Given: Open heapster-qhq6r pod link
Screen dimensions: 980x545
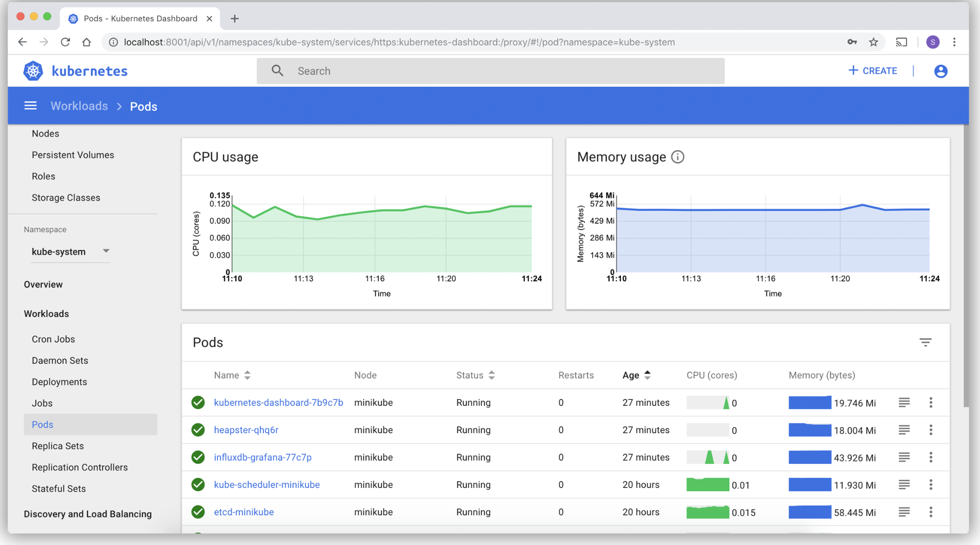Looking at the screenshot, I should [246, 430].
